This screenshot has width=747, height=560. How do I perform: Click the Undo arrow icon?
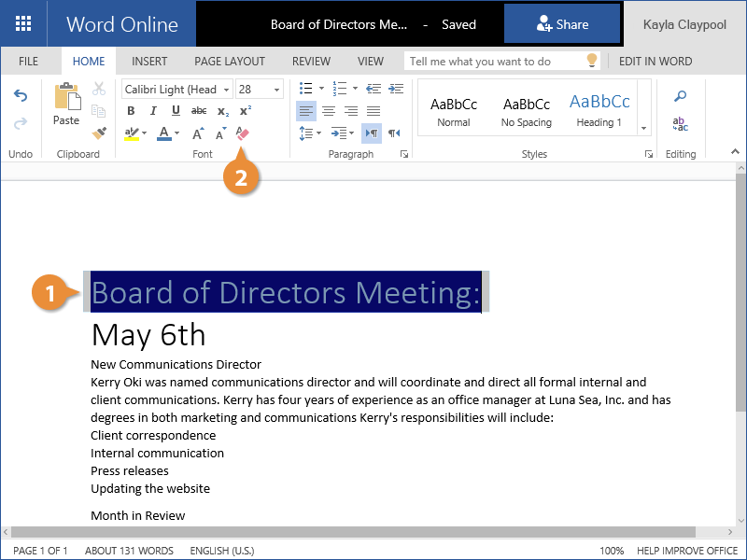20,96
